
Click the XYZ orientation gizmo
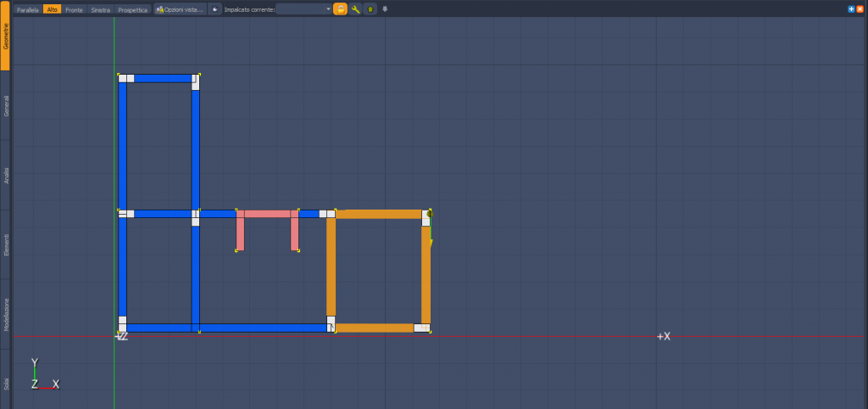coord(44,374)
